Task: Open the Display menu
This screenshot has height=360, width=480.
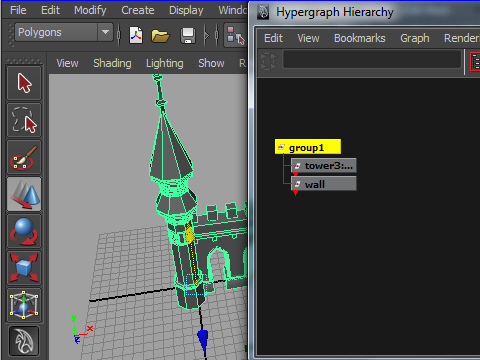Action: point(186,10)
